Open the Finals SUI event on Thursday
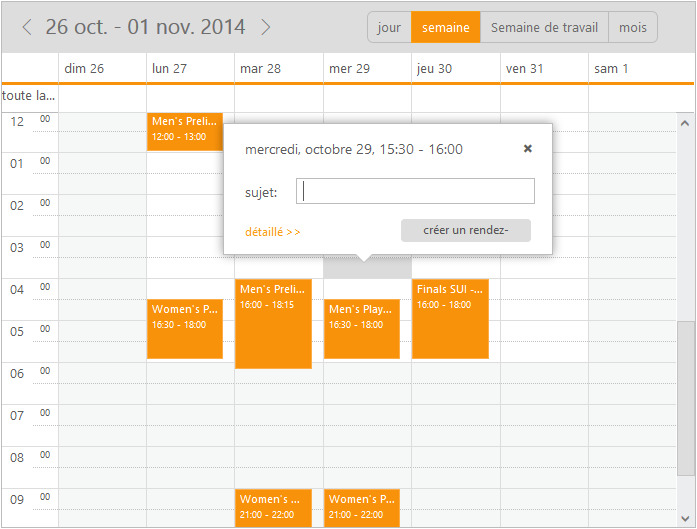This screenshot has height=529, width=697. pyautogui.click(x=450, y=318)
